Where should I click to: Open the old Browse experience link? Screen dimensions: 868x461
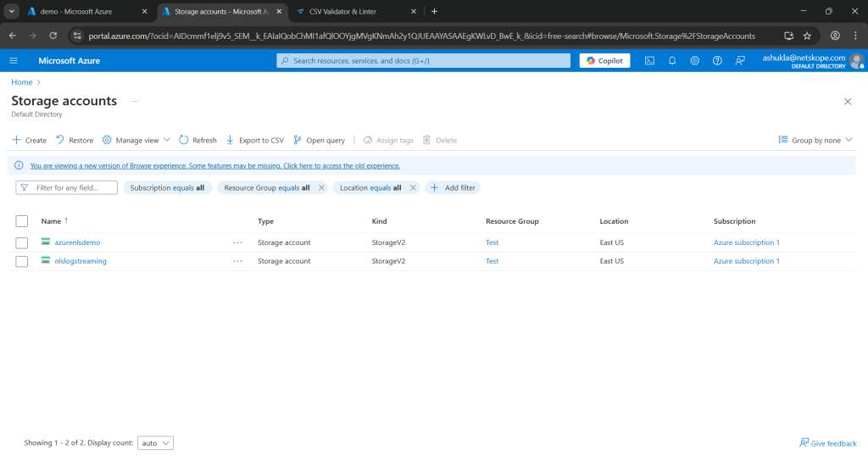tap(214, 166)
